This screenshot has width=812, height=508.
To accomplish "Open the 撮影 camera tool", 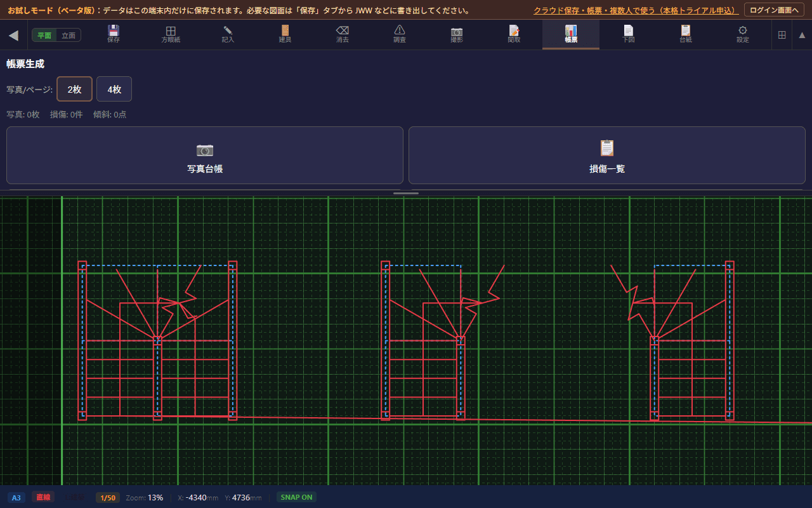I will pos(457,34).
